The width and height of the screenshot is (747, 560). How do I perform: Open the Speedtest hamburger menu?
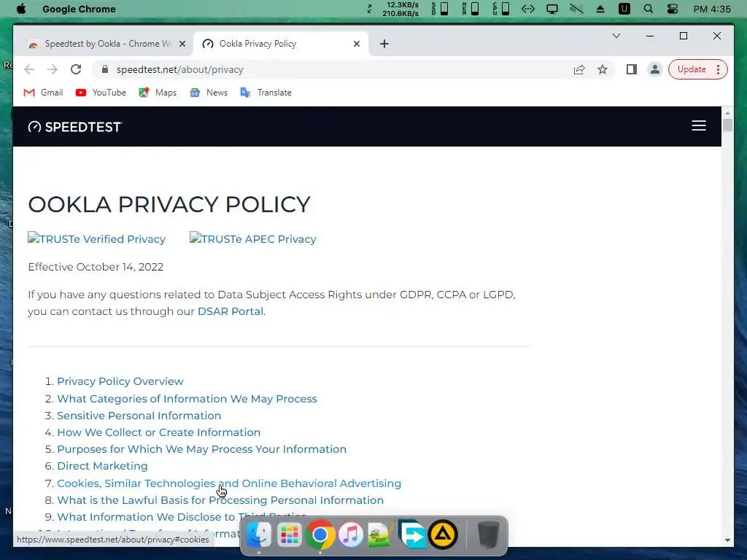coord(698,125)
